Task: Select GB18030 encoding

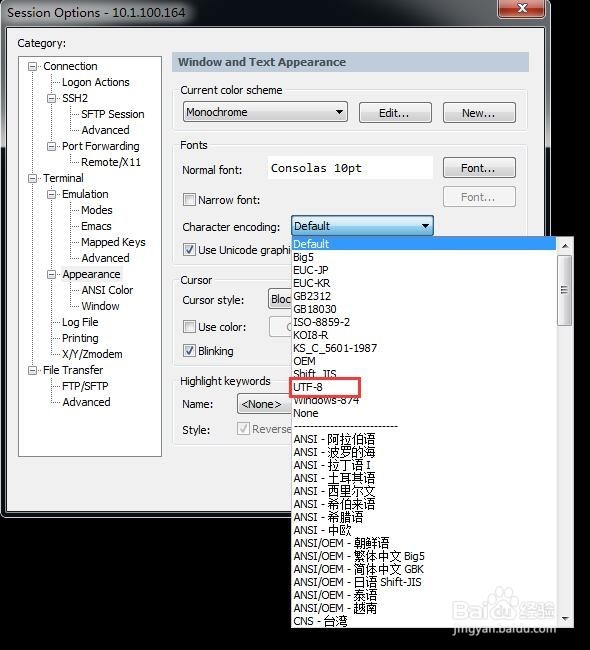Action: [x=424, y=309]
